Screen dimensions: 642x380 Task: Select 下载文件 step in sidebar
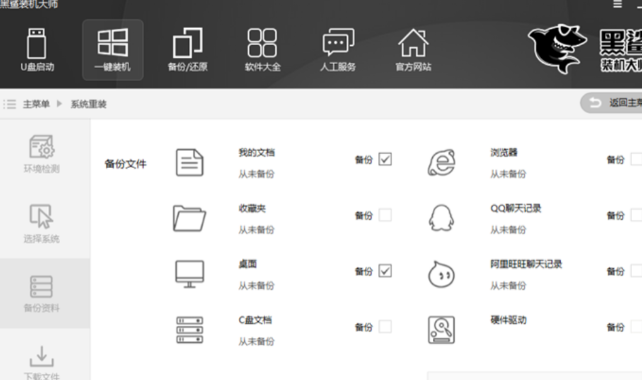click(42, 363)
